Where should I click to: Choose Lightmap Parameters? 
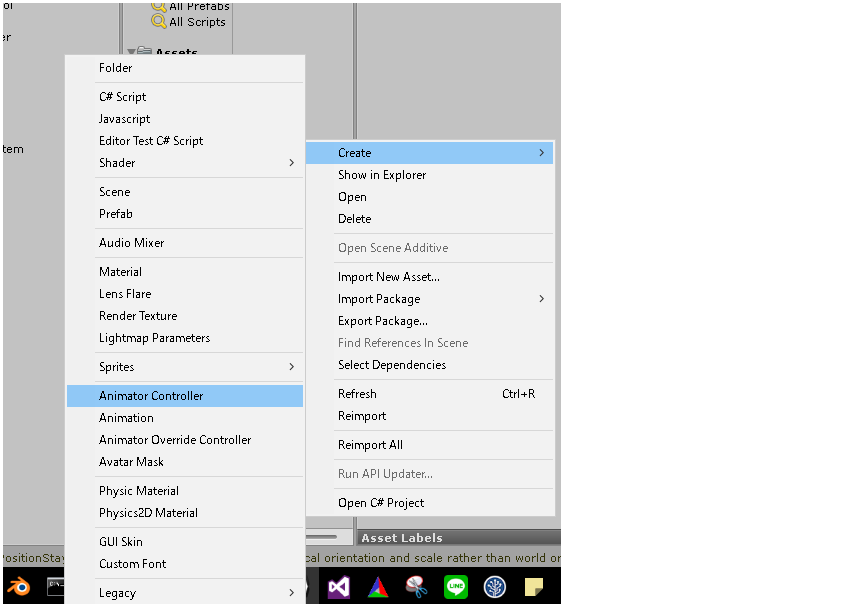tap(185, 338)
